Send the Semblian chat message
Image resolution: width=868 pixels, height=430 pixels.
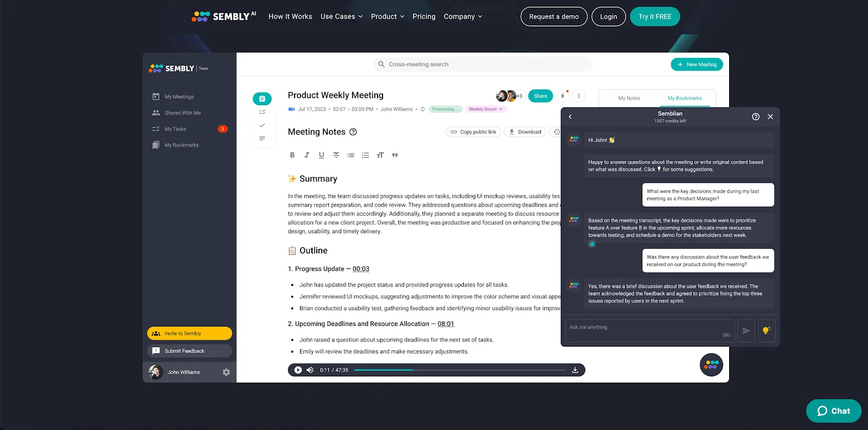746,330
